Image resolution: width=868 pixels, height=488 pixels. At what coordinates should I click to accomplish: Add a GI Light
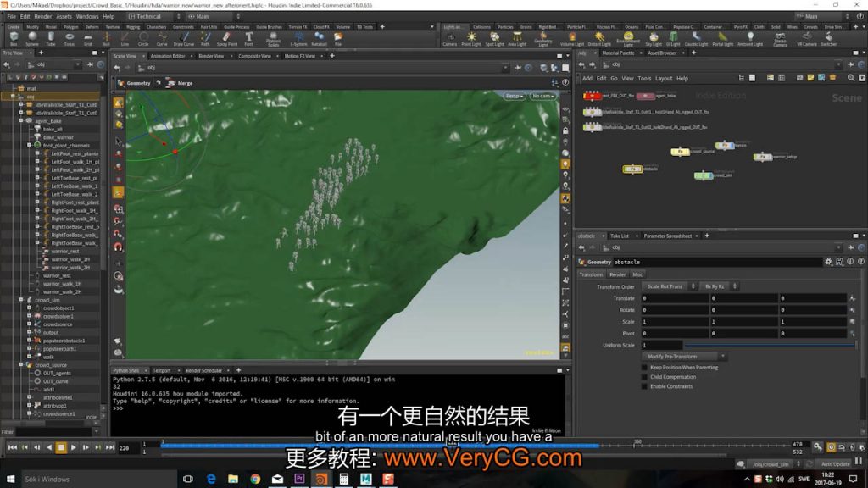pos(673,39)
